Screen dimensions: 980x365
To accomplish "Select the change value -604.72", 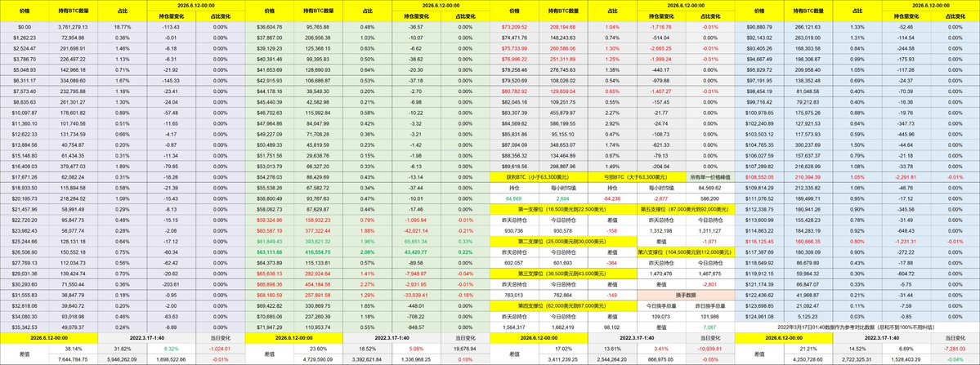I will [906, 274].
